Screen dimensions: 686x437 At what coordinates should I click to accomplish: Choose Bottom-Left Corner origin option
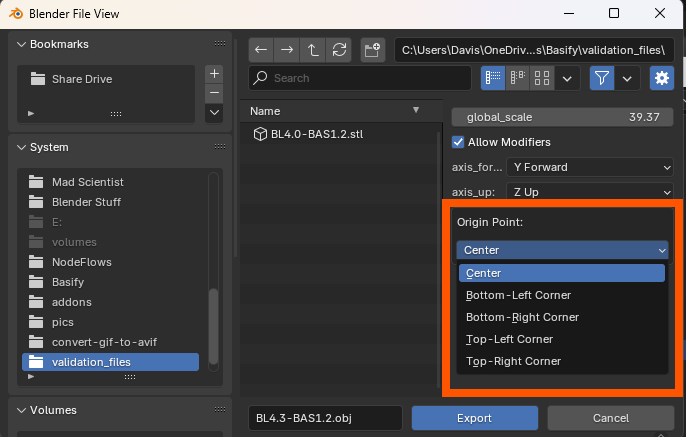point(518,295)
